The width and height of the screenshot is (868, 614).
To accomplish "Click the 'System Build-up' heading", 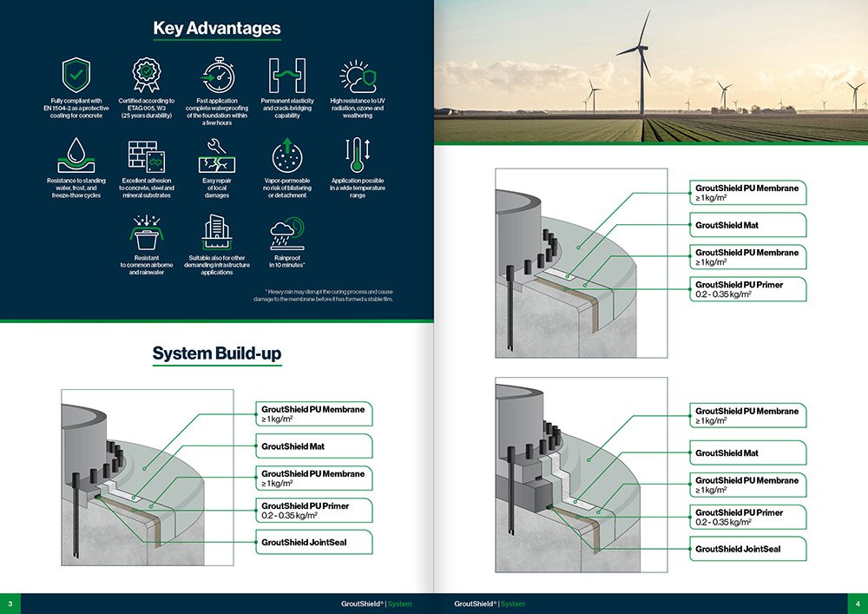I will click(x=217, y=353).
